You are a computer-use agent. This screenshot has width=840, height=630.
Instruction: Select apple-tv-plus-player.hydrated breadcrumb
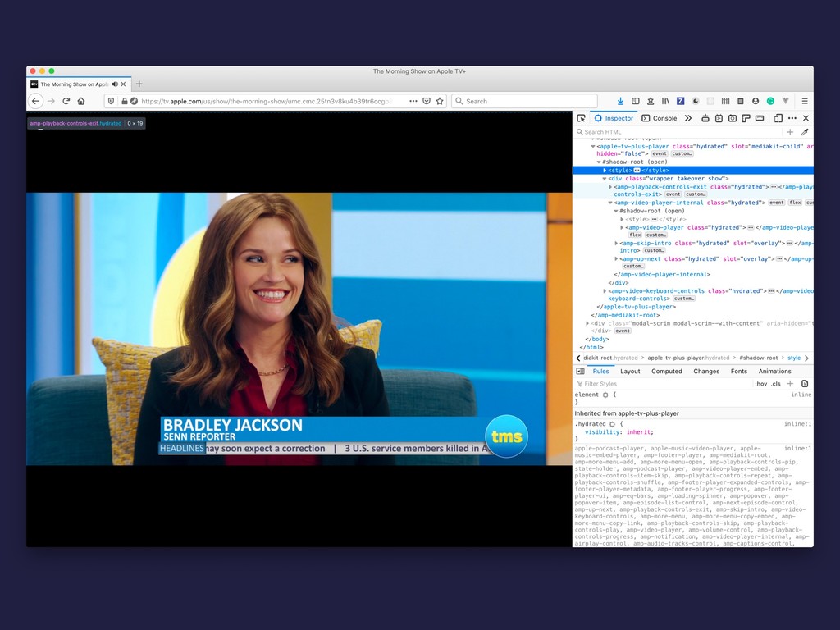[688, 358]
